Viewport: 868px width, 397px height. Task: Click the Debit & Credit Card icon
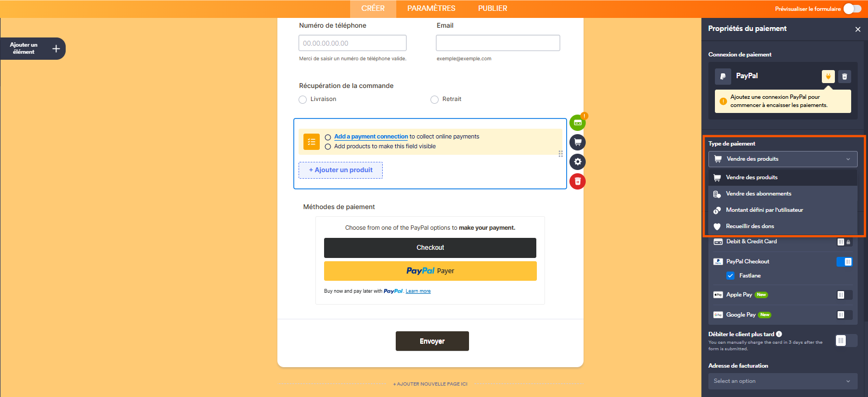pyautogui.click(x=718, y=242)
